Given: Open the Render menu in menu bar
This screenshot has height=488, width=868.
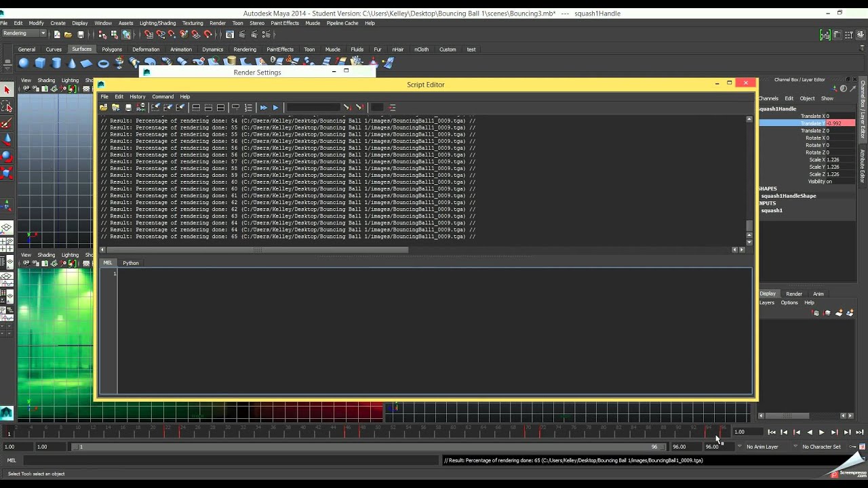Looking at the screenshot, I should pos(218,23).
